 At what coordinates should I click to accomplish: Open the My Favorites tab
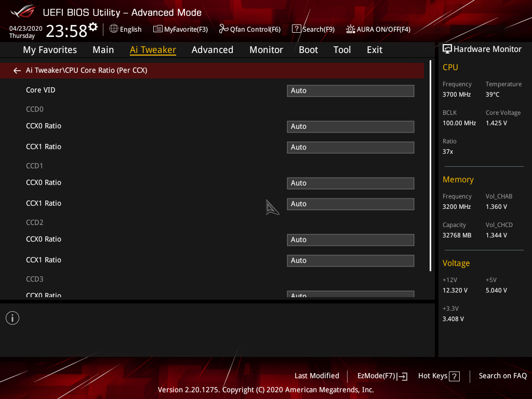[50, 50]
